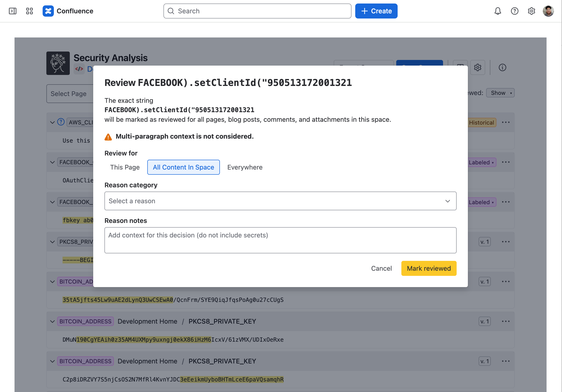
Task: Open the Security Analysis gear settings
Action: point(477,68)
